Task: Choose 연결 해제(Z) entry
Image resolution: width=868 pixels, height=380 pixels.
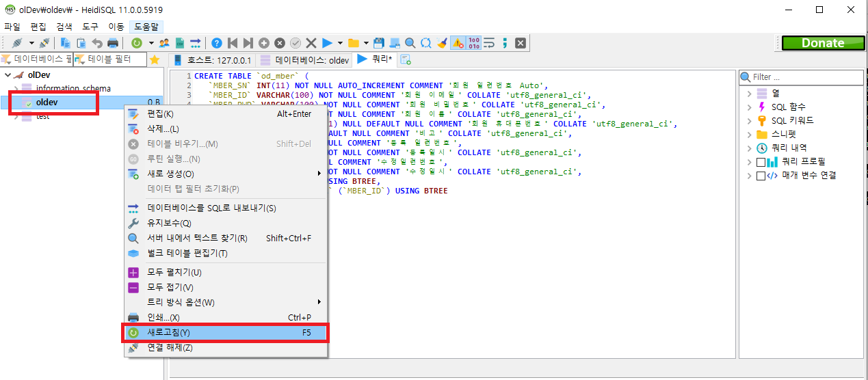Action: (x=226, y=347)
